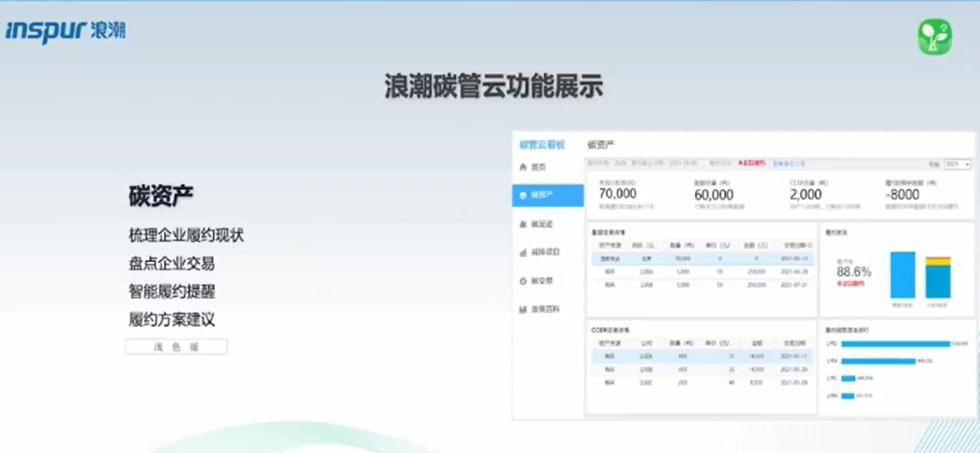This screenshot has height=453, width=980.
Task: Click the second-longest horizontal ranking bar
Action: coord(878,361)
